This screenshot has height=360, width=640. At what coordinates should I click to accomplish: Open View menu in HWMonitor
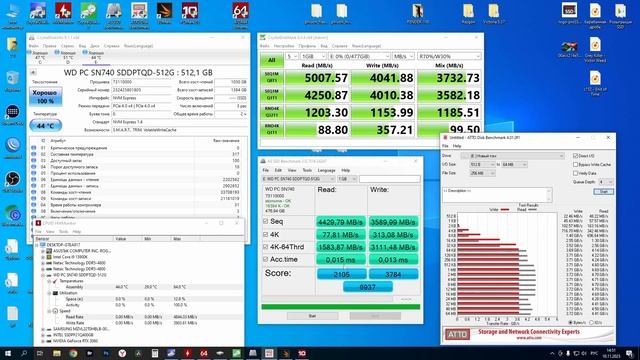(50, 231)
